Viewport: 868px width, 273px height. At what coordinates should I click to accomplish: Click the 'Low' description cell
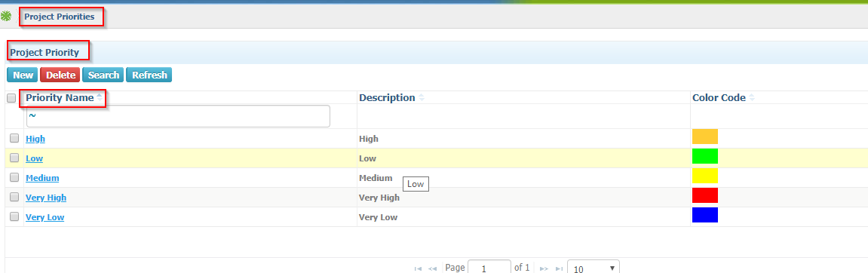367,158
